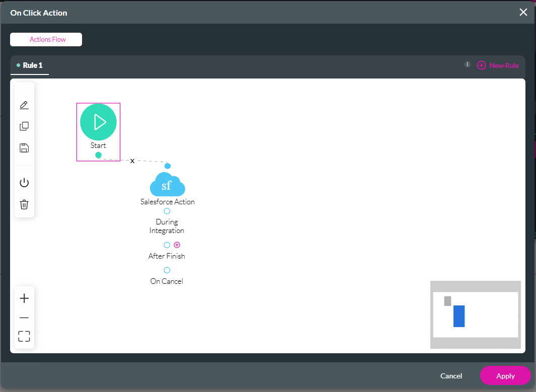Zoom out with the minus icon
The width and height of the screenshot is (536, 392).
[x=24, y=318]
